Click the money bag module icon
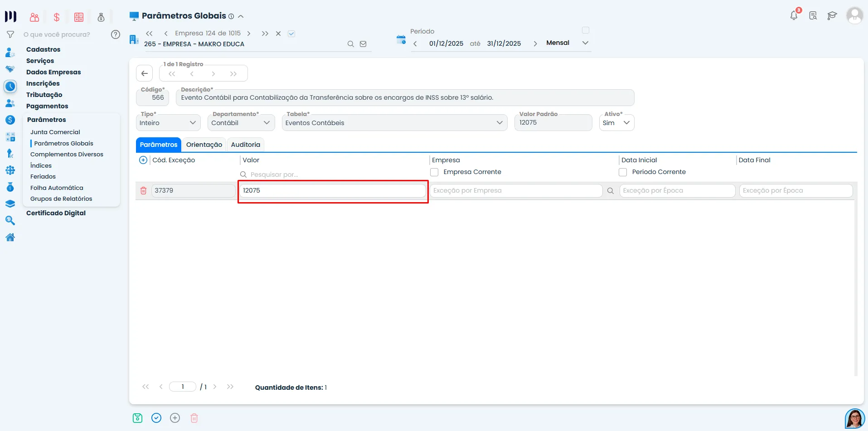 coord(101,17)
